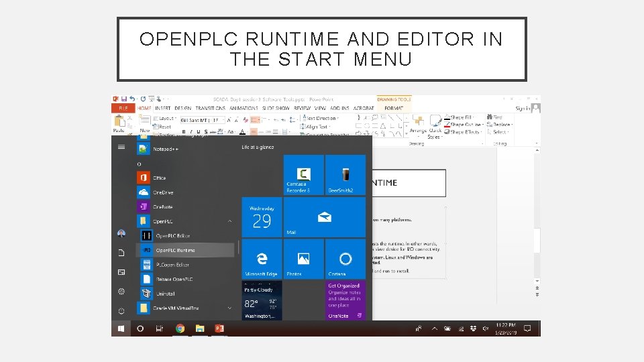Image resolution: width=644 pixels, height=362 pixels.
Task: Open the Layout dropdown
Action: pyautogui.click(x=165, y=118)
